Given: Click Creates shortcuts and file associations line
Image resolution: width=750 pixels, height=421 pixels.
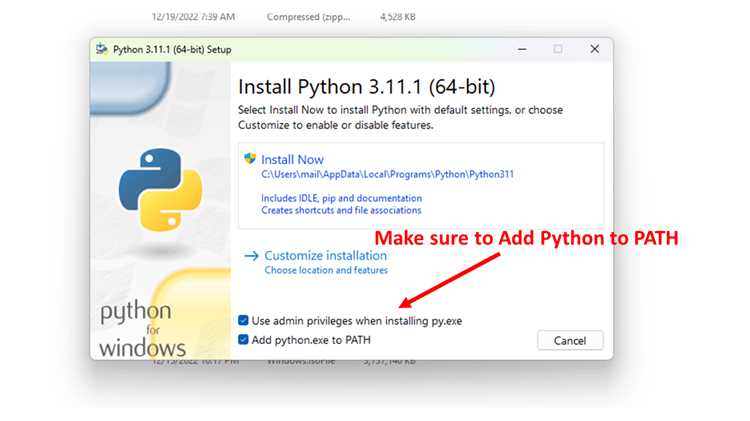Looking at the screenshot, I should point(341,210).
